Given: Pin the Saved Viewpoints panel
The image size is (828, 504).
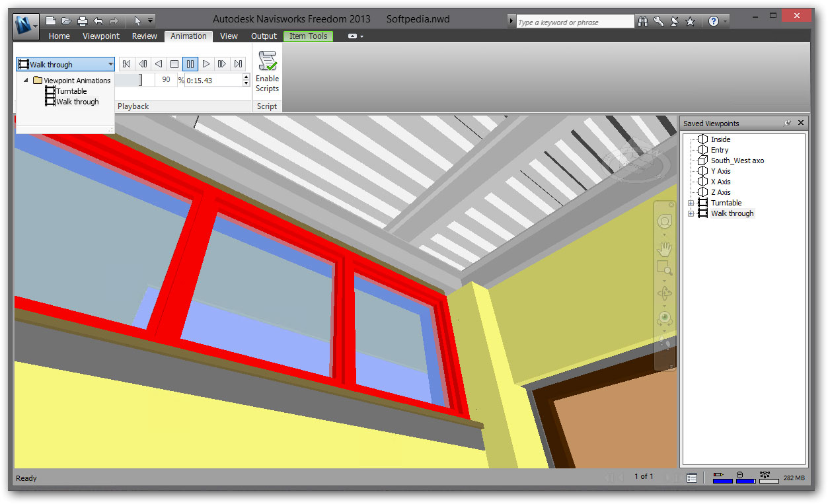Looking at the screenshot, I should pos(788,124).
